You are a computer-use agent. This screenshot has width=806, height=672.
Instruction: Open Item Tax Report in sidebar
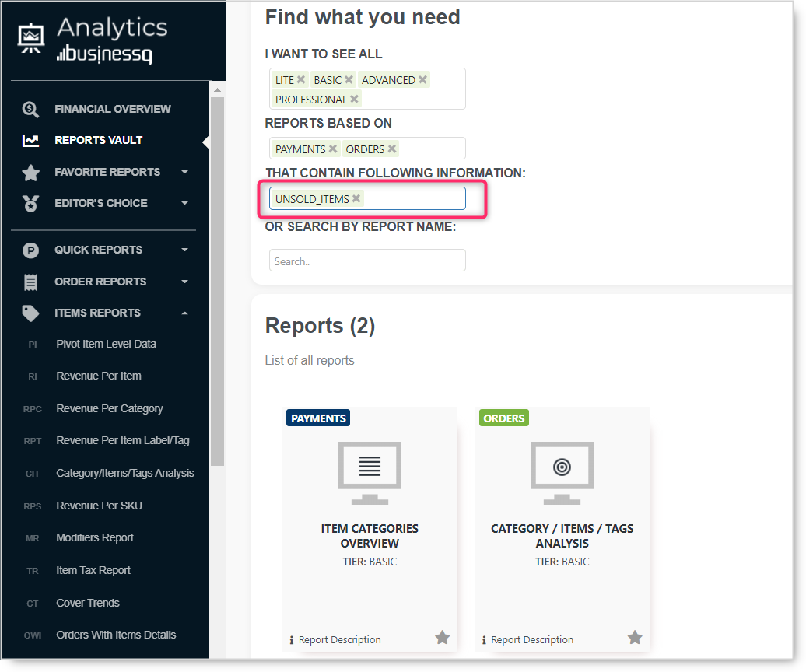(93, 571)
